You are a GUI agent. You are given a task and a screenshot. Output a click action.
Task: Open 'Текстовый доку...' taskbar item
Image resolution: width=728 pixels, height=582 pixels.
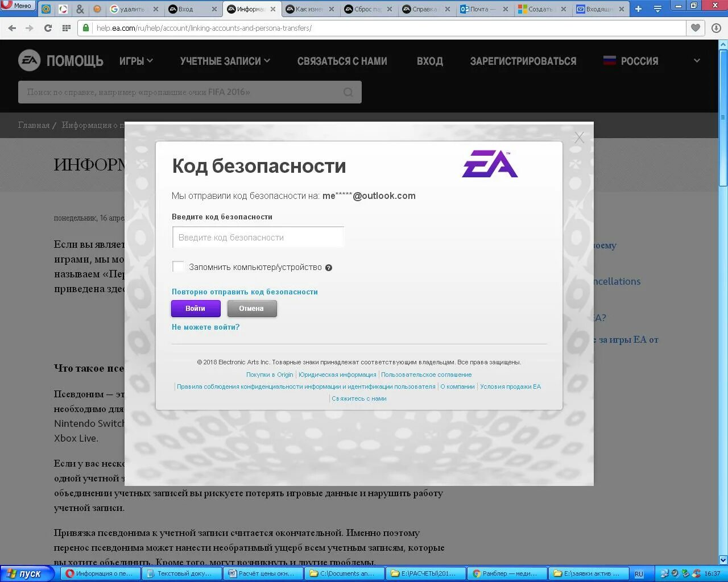click(x=181, y=573)
